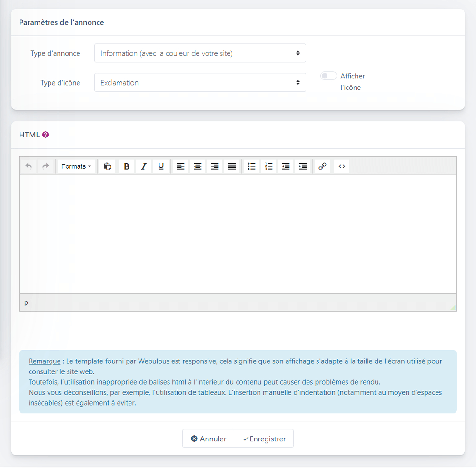Viewport: 476px width, 468px height.
Task: Click the Paste clipboard icon
Action: (108, 166)
